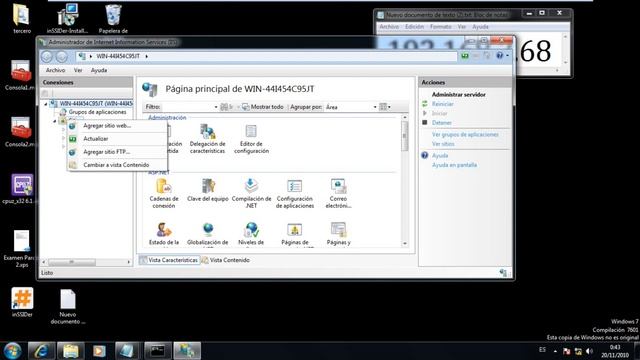
Task: Open Clave del equipo feature
Action: coord(208,191)
